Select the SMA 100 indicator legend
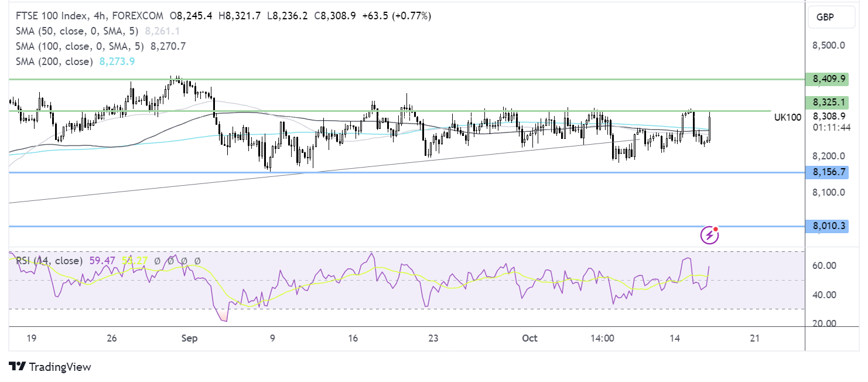Viewport: 868px width, 382px height. pos(80,46)
